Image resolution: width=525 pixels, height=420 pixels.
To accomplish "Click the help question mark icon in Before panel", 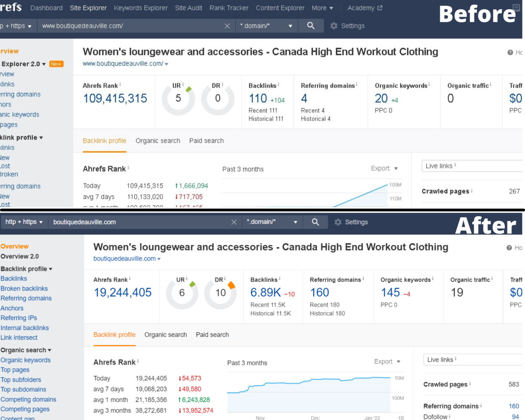I will 510,52.
